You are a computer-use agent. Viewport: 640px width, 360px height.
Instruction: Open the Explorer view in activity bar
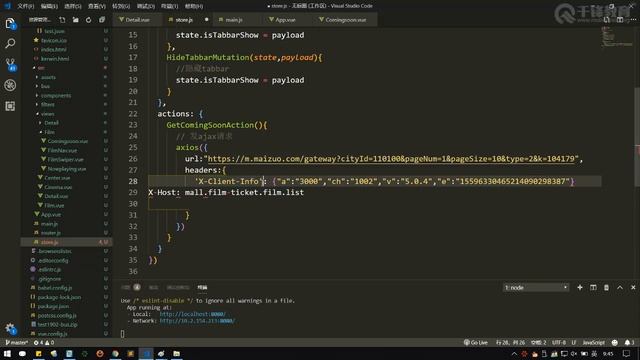10,24
